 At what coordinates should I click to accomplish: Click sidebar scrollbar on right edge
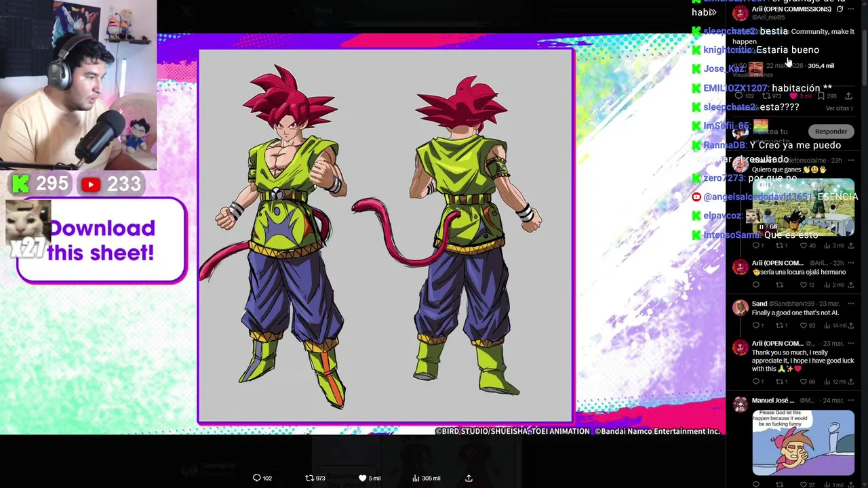pos(865,58)
